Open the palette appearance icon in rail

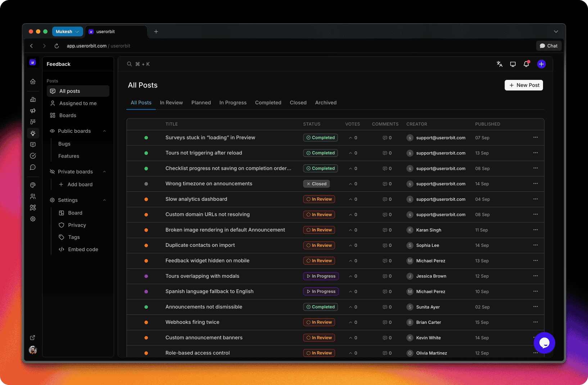tap(33, 185)
